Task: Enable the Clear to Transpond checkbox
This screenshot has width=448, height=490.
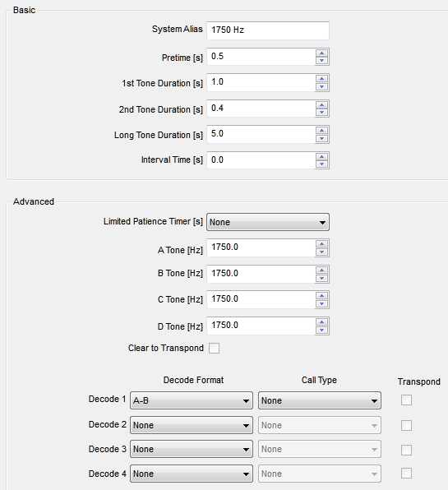Action: coord(215,348)
